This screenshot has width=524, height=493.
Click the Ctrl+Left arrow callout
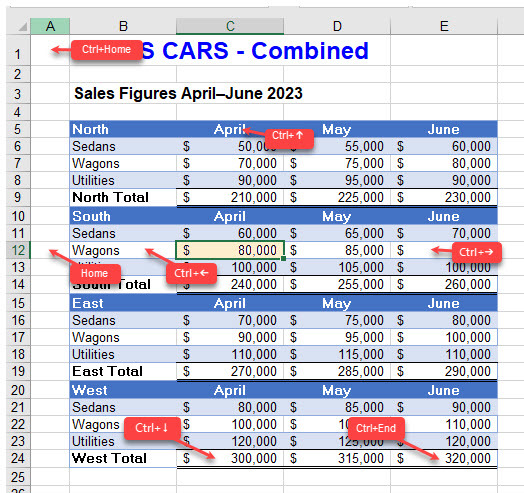tap(191, 273)
